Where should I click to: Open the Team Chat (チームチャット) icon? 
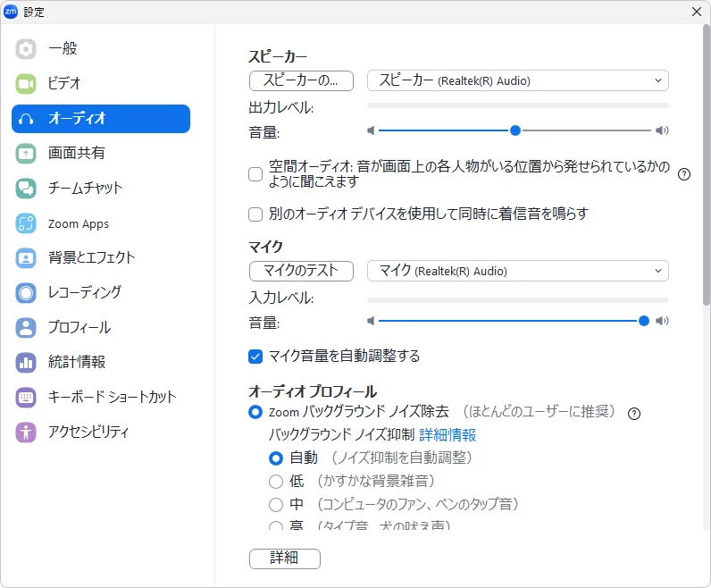click(26, 188)
